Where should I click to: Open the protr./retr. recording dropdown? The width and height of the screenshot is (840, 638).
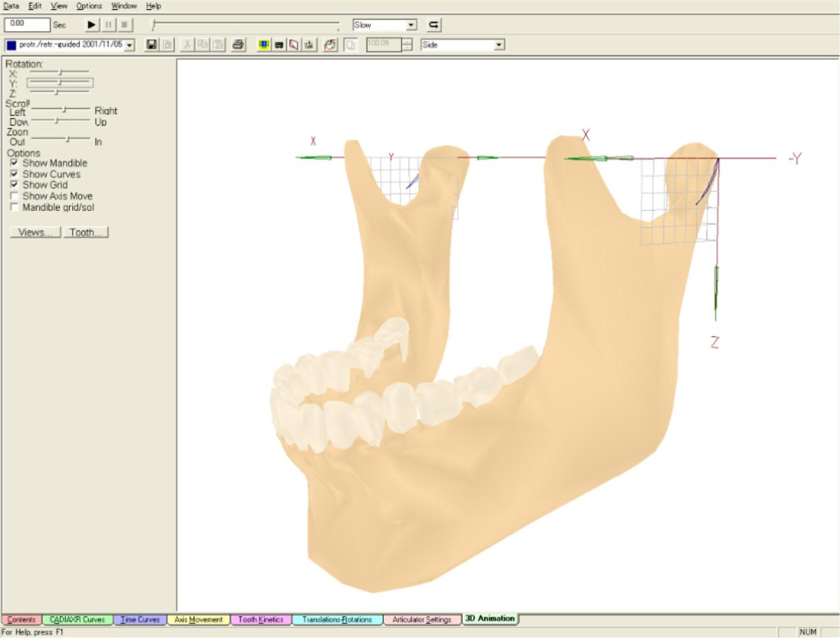(130, 45)
